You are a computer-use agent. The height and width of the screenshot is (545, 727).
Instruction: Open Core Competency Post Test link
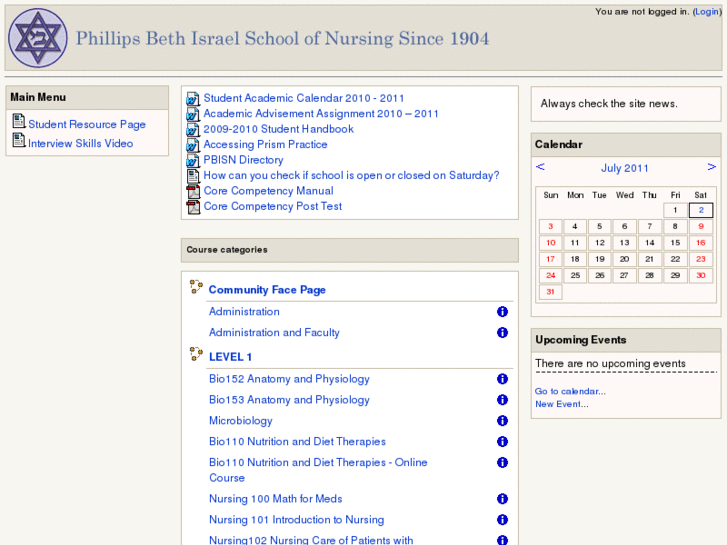[273, 206]
